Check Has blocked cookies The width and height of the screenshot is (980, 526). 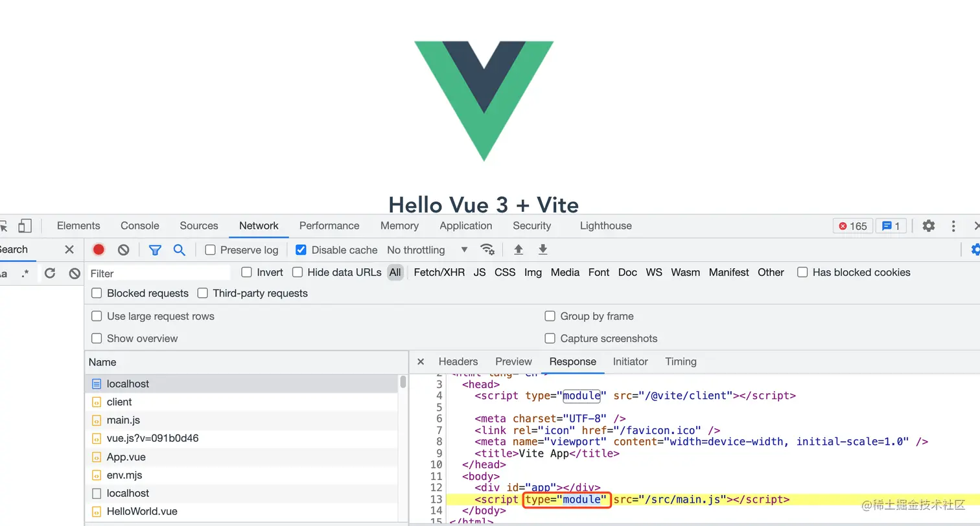802,272
